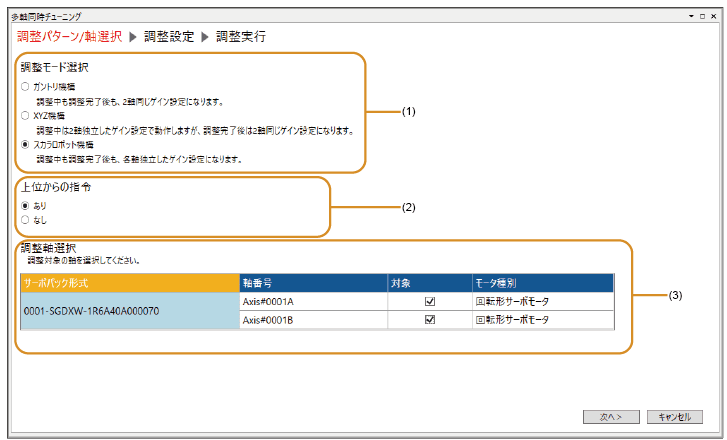727x440 pixels.
Task: Click the 次へ> button
Action: click(609, 416)
